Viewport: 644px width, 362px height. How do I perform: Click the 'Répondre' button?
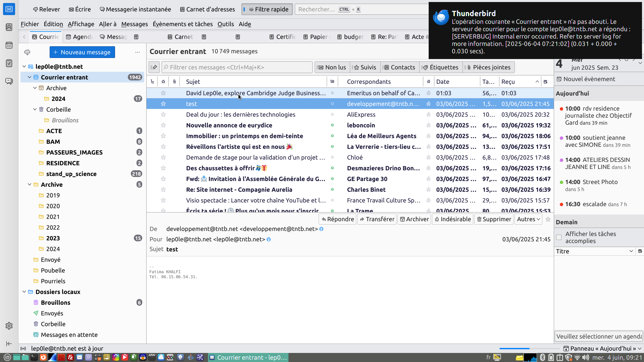tap(337, 219)
